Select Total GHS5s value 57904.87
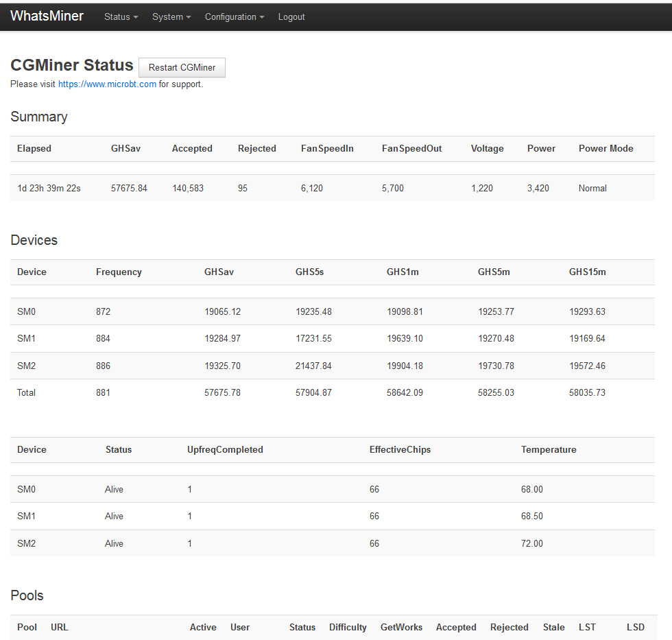 click(x=313, y=392)
